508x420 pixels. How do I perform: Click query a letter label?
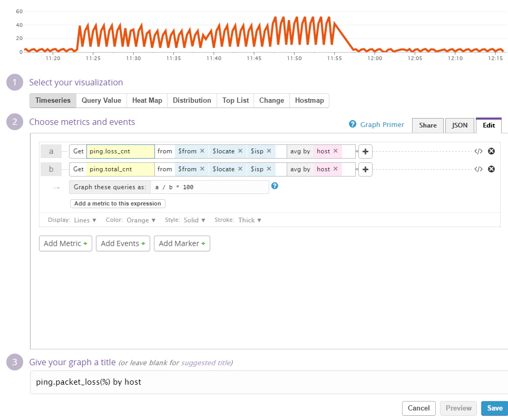pyautogui.click(x=51, y=151)
